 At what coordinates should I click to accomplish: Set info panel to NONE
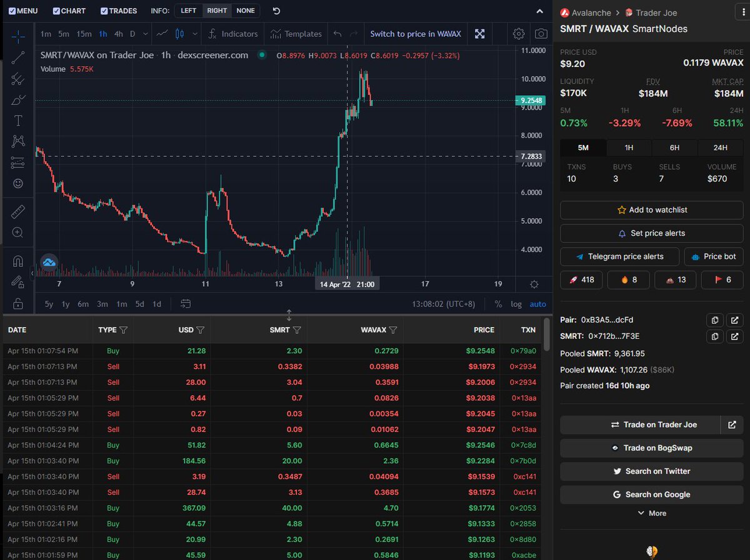tap(246, 11)
